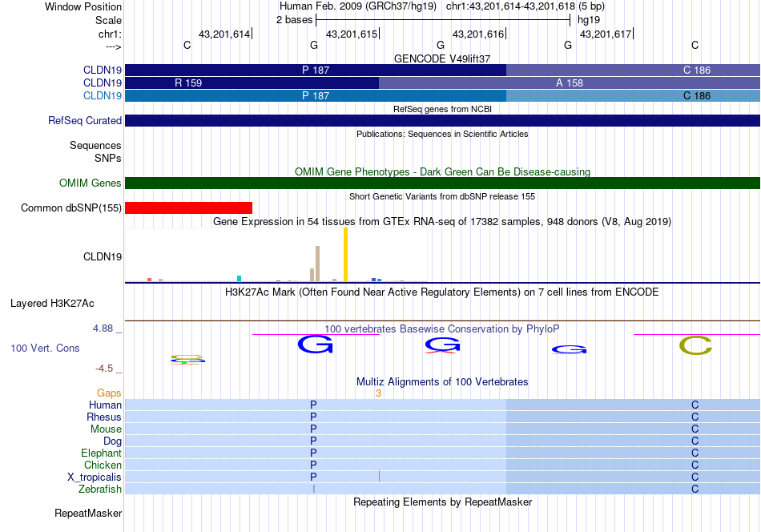Viewport: 761px width, 532px height.
Task: Select the Human alignment row label
Action: click(x=105, y=405)
